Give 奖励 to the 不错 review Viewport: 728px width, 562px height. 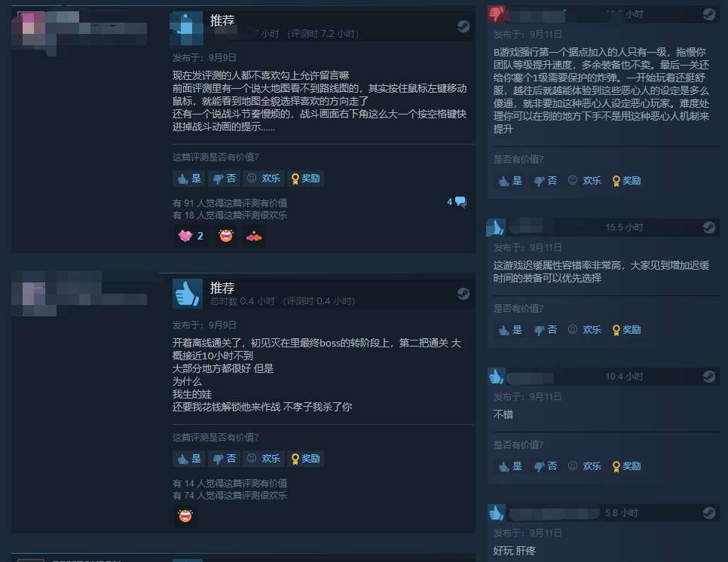(627, 466)
